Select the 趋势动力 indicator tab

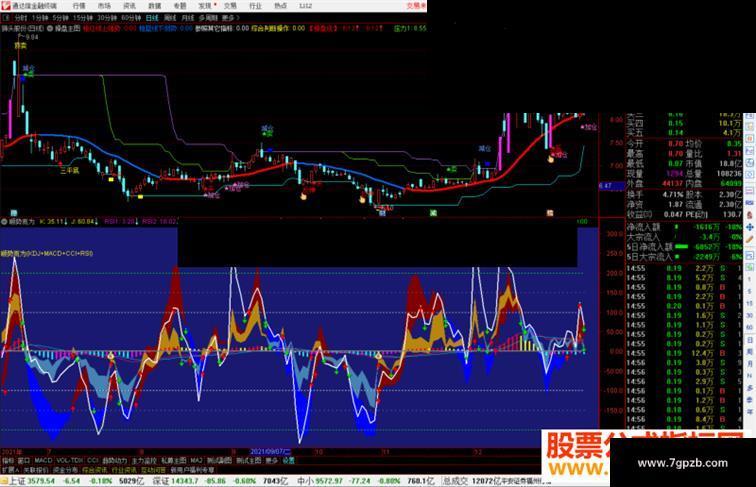pyautogui.click(x=115, y=460)
